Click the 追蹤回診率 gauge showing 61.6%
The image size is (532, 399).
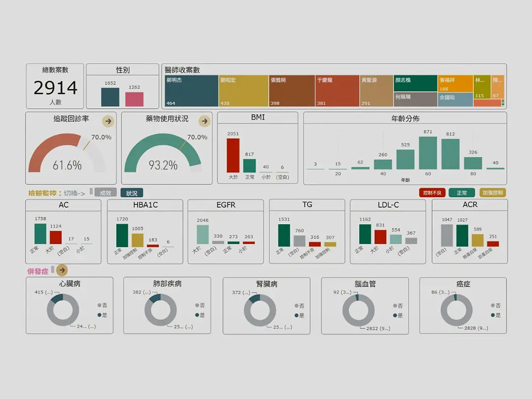[x=67, y=153]
